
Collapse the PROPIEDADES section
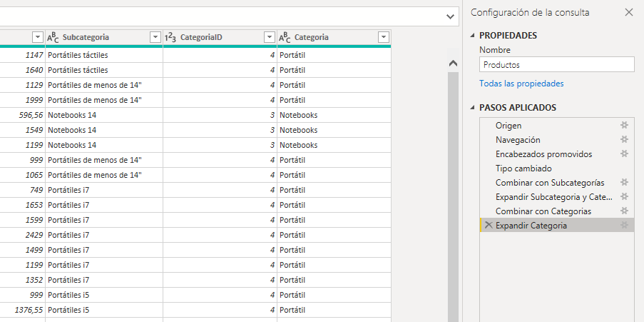(472, 36)
